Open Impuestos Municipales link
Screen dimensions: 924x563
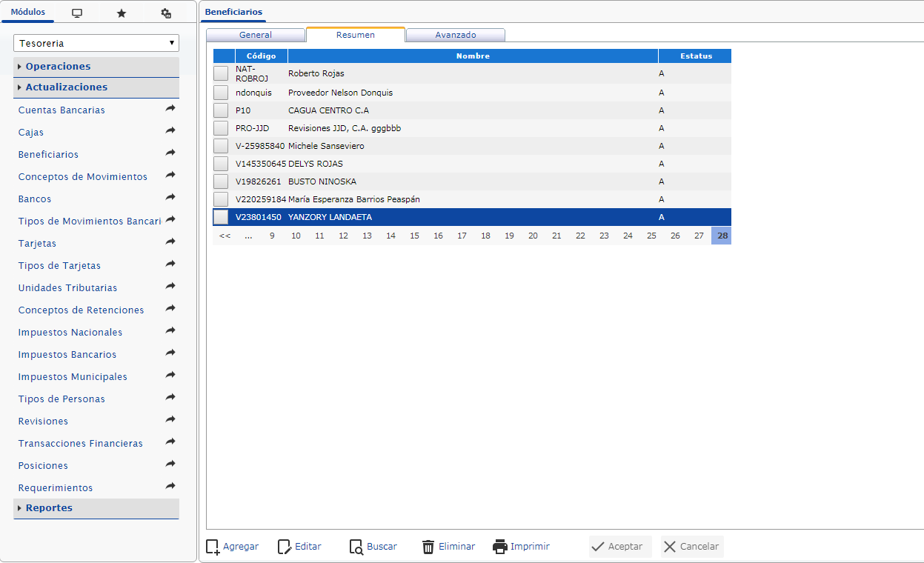point(73,376)
